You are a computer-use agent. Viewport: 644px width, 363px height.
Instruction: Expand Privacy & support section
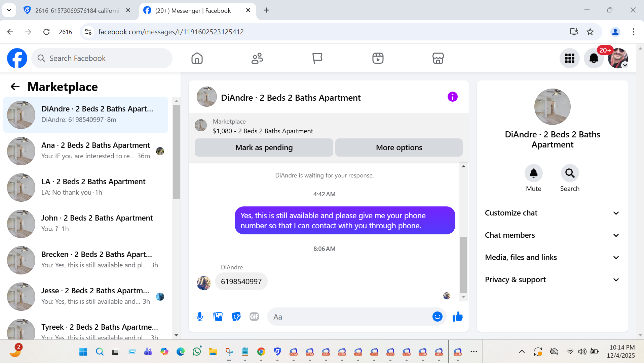[x=552, y=279]
